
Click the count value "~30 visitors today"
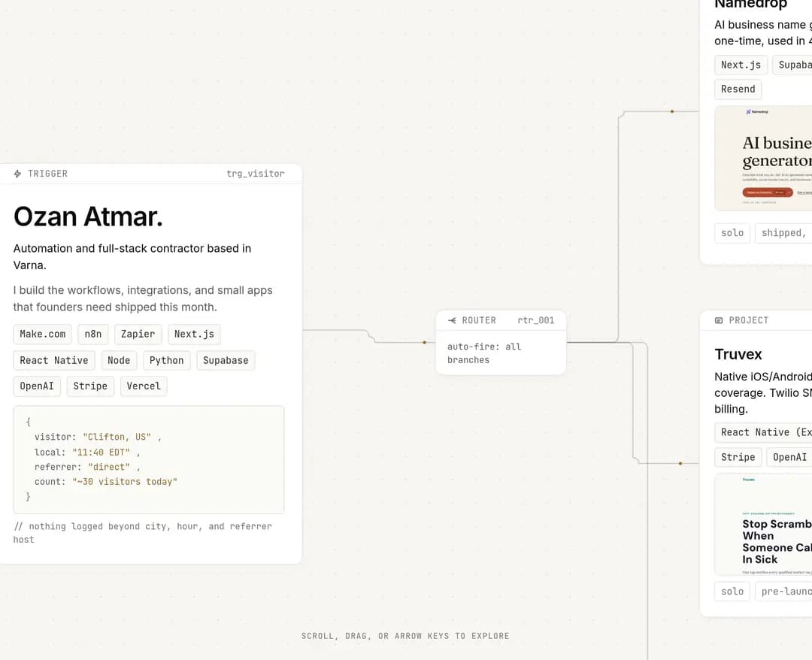coord(125,482)
